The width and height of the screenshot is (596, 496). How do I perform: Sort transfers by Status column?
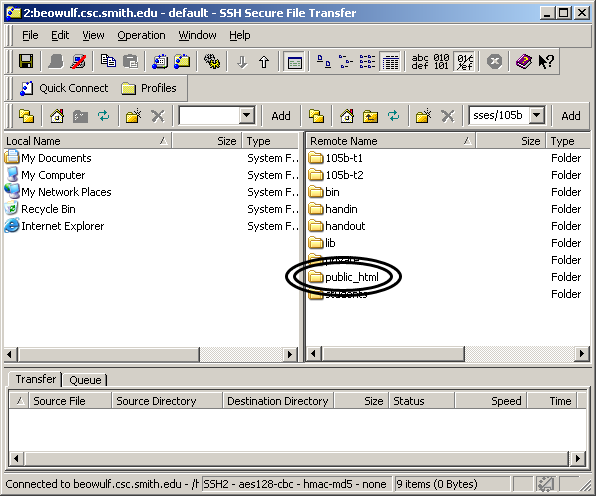(422, 401)
